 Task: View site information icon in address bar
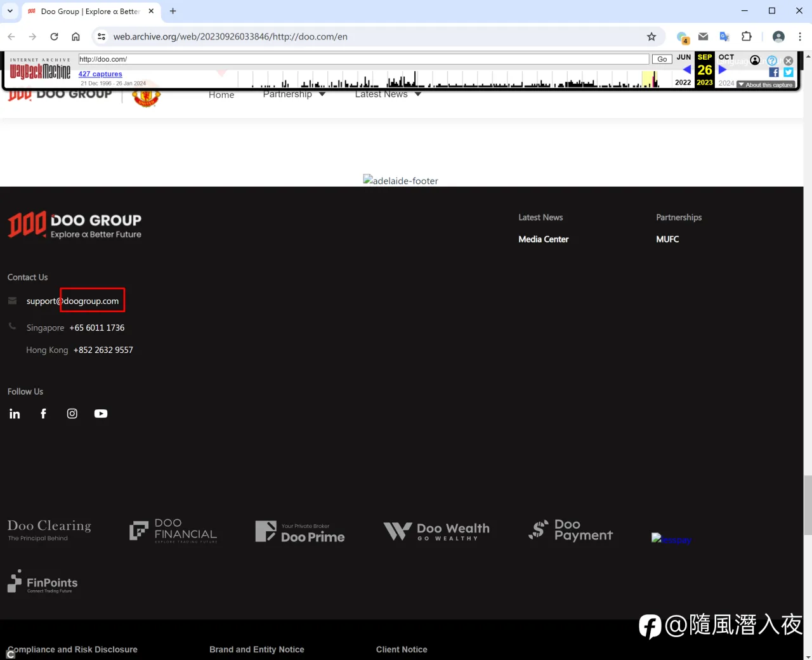pyautogui.click(x=101, y=37)
